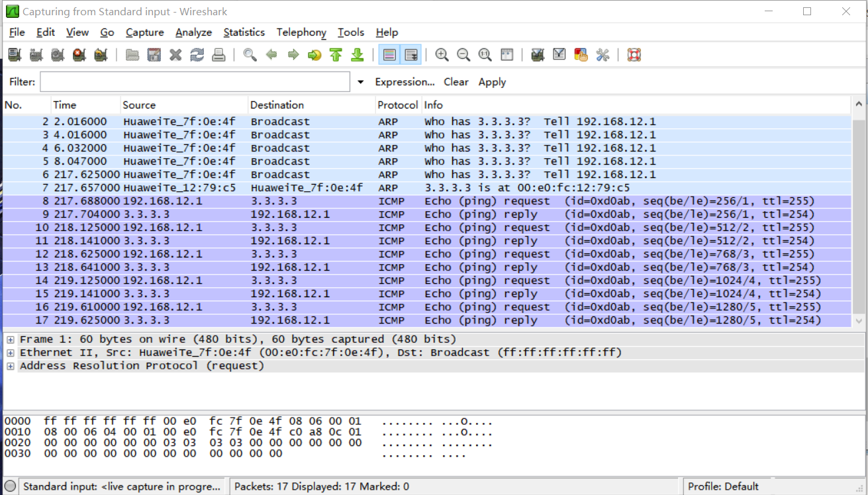Reload the capture file icon
This screenshot has height=495, width=868.
tap(197, 55)
